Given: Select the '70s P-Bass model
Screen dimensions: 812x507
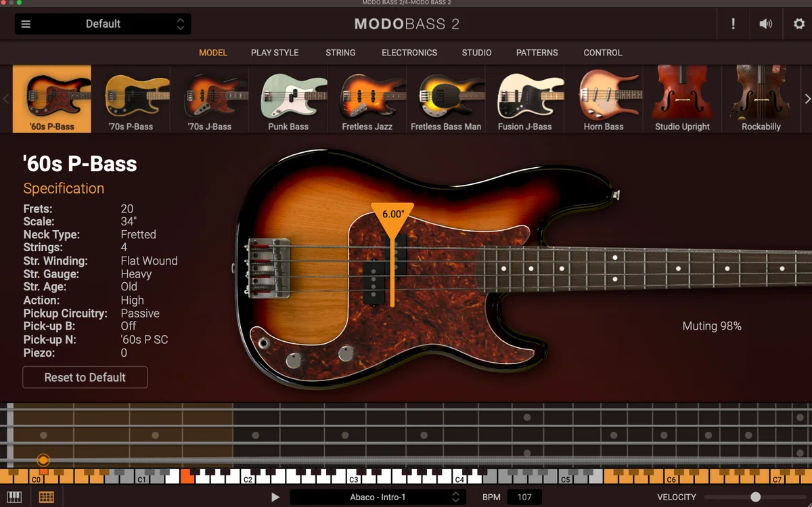Looking at the screenshot, I should [x=131, y=99].
